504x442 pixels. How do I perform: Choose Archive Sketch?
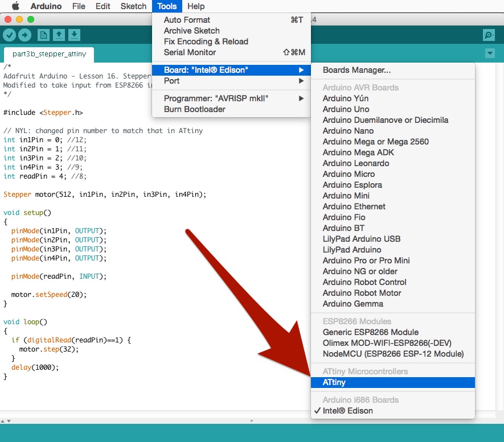point(231,31)
